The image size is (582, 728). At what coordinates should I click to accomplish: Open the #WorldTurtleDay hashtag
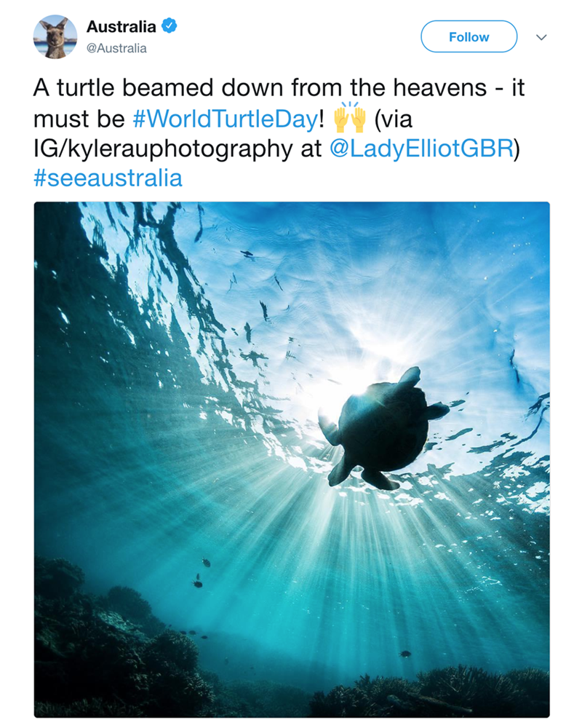(224, 118)
